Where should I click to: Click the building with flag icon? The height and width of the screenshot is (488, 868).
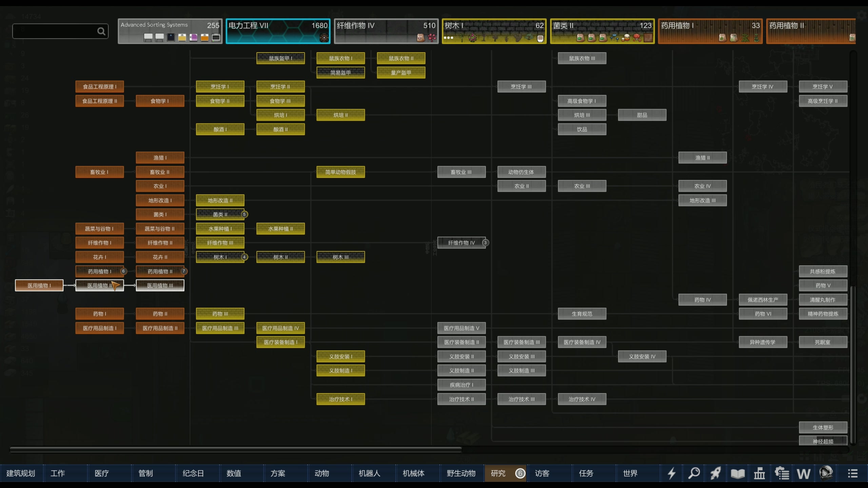tap(759, 473)
